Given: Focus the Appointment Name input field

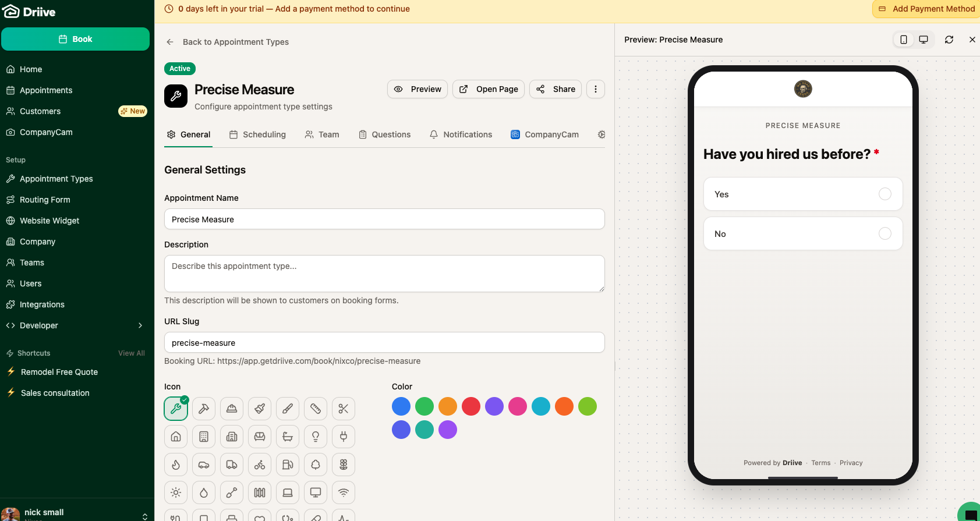Looking at the screenshot, I should [x=384, y=219].
